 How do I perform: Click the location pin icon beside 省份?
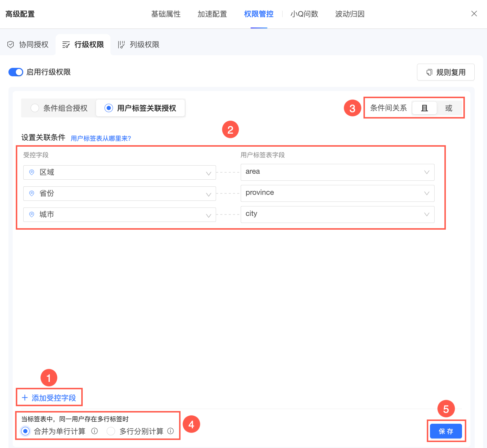point(32,193)
